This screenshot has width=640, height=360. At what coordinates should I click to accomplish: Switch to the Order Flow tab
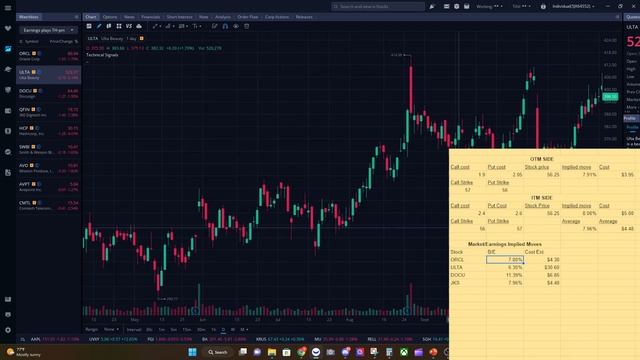(x=248, y=17)
